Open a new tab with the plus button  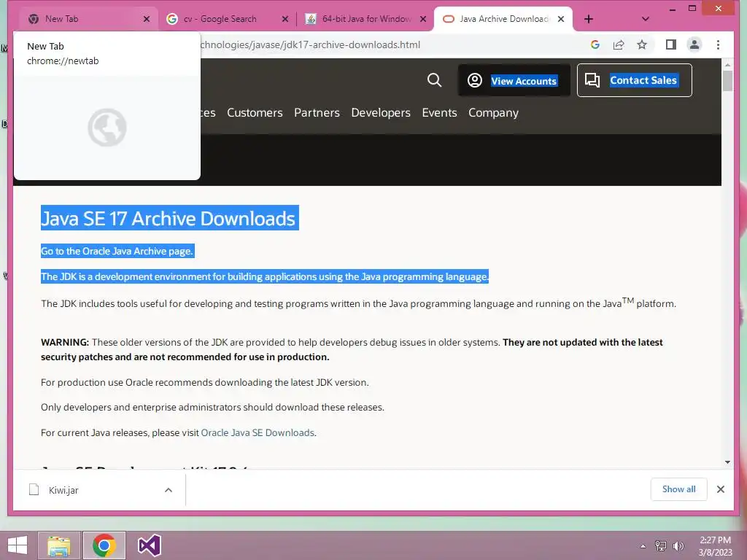(x=589, y=19)
